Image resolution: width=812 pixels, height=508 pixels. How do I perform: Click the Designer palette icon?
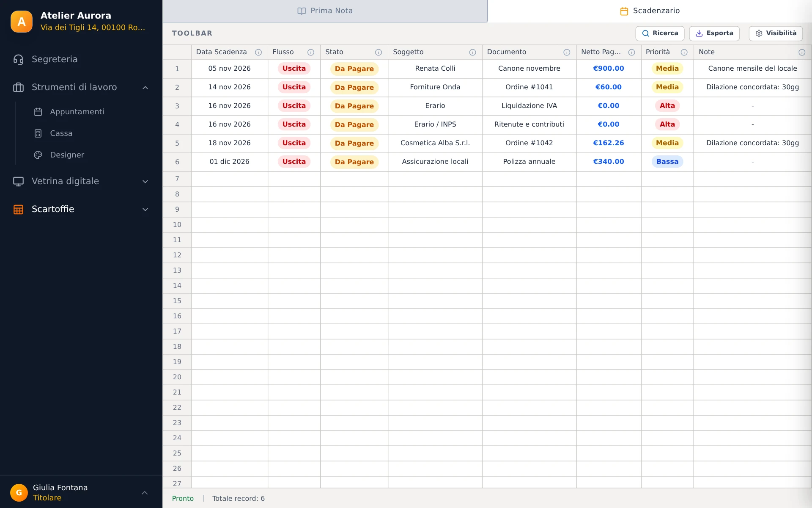[x=38, y=155]
